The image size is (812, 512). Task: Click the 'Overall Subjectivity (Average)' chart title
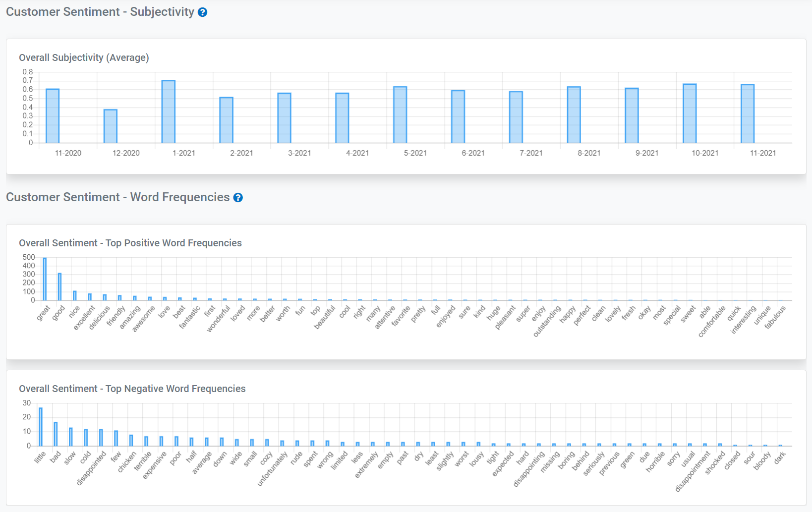(84, 57)
